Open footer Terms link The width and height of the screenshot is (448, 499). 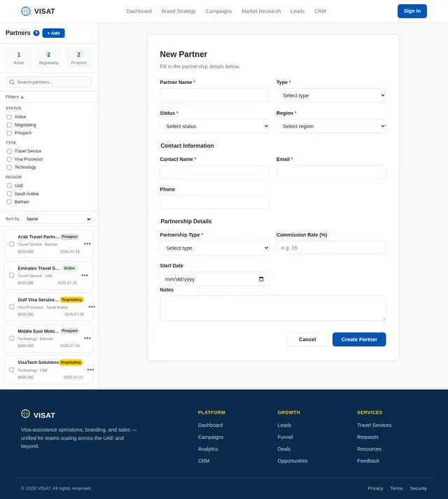[396, 489]
